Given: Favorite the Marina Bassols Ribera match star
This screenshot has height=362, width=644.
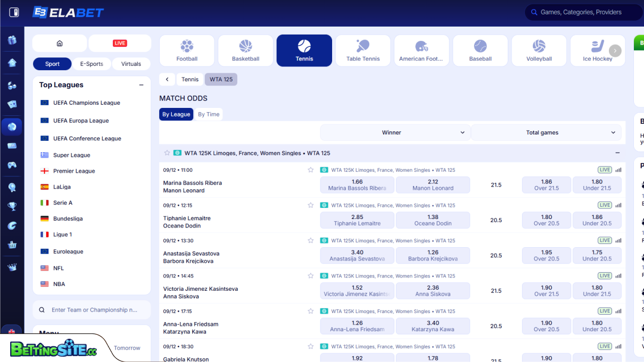Looking at the screenshot, I should coord(311,170).
